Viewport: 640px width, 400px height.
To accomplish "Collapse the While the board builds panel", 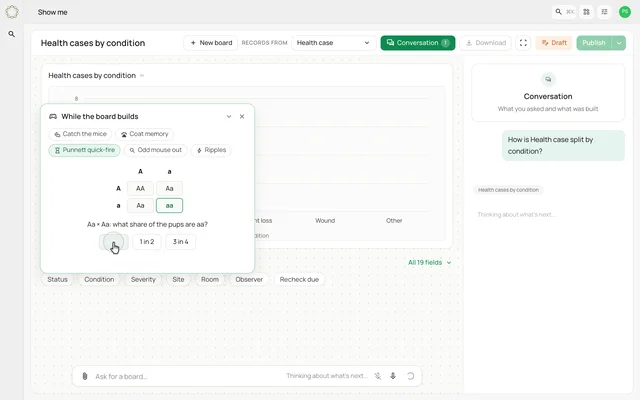I will tap(229, 116).
